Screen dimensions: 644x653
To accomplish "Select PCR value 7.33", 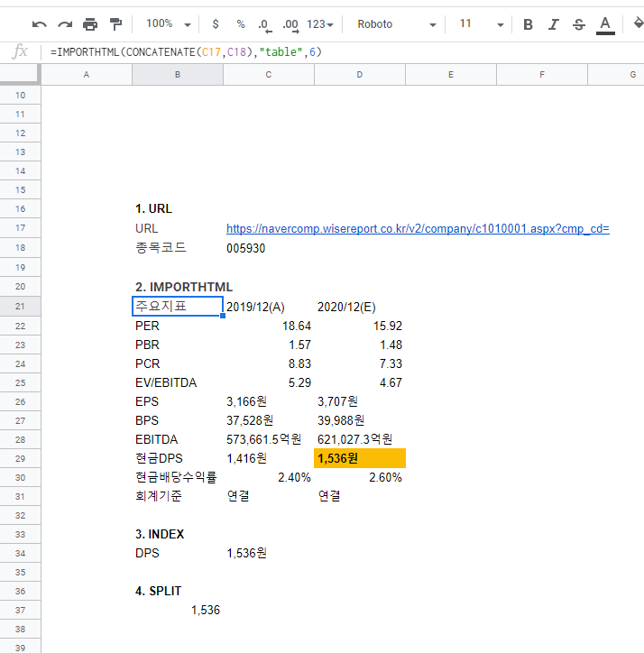I will (x=360, y=363).
